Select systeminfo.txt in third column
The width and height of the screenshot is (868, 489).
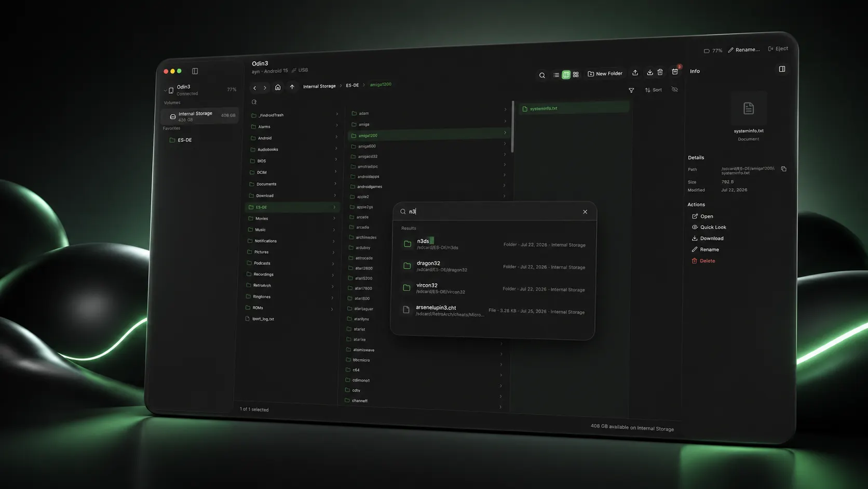575,108
